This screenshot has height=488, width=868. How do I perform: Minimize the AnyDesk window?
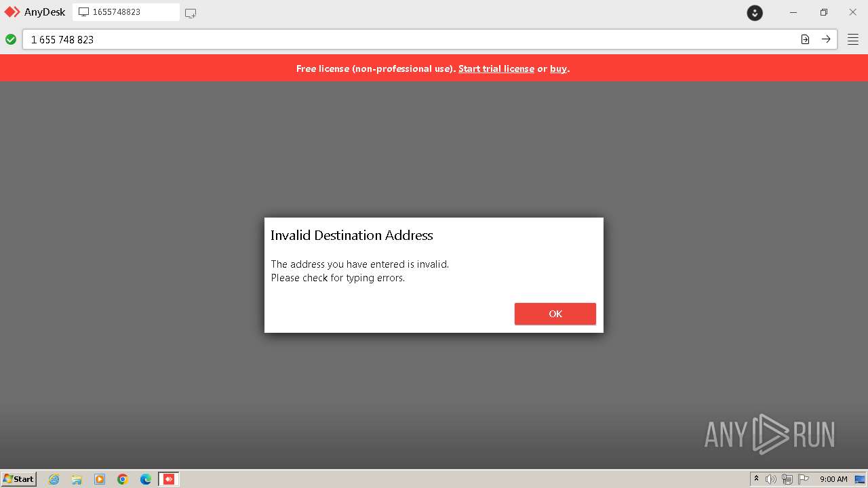tap(793, 12)
